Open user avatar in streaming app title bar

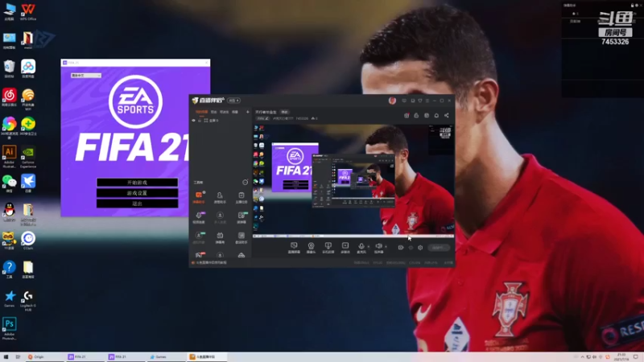(x=392, y=101)
